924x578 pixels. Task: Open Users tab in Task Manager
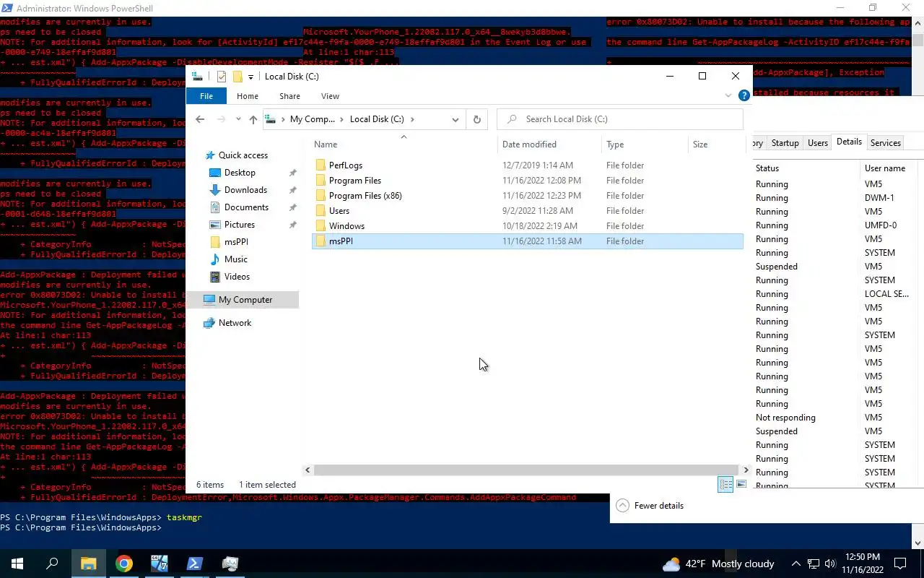(817, 143)
